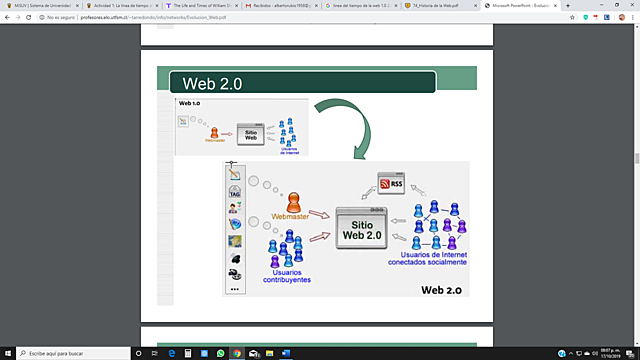Image resolution: width=640 pixels, height=360 pixels.
Task: Go back to the previous page
Action: 7,18
